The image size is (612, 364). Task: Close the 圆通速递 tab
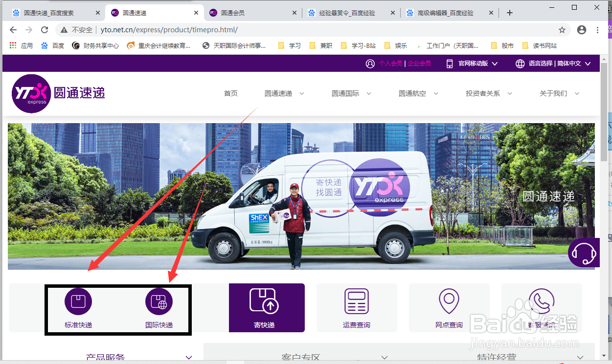(x=196, y=13)
